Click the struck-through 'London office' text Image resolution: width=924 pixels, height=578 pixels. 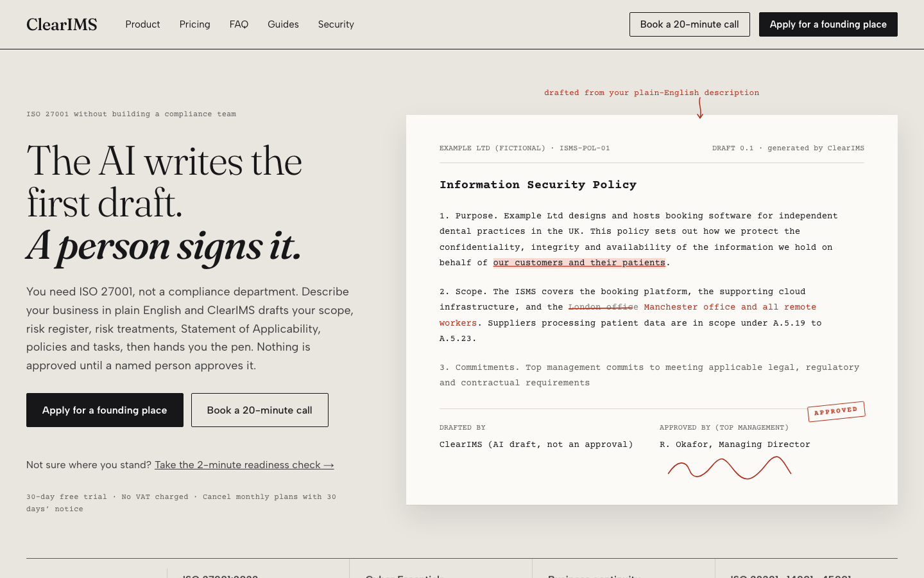click(x=603, y=307)
